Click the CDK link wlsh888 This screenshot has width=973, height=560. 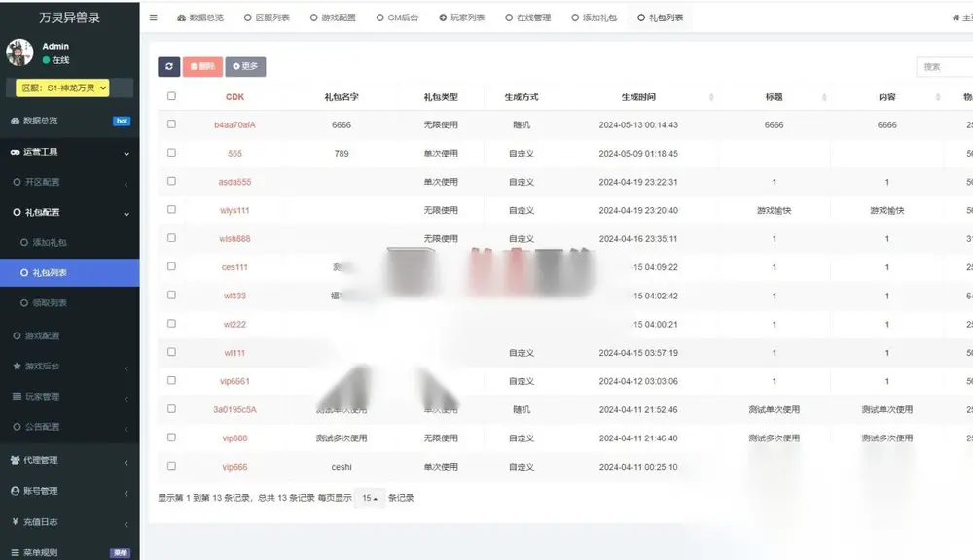[234, 239]
